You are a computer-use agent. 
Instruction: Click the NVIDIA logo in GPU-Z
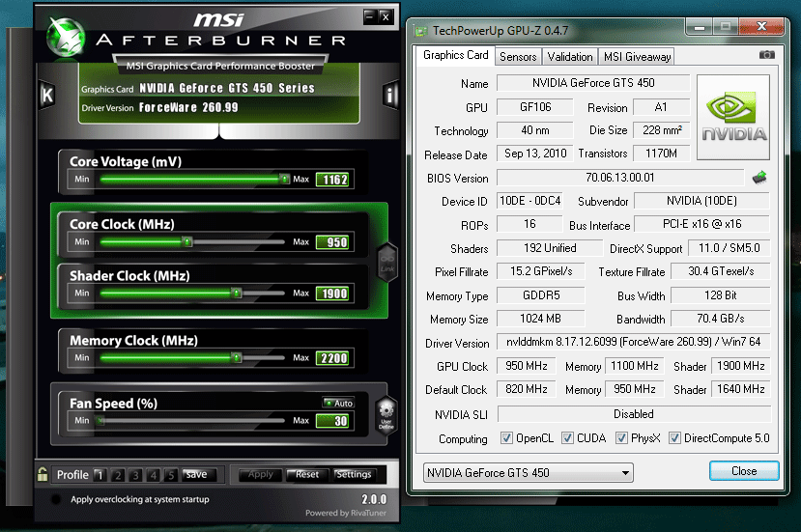(733, 117)
